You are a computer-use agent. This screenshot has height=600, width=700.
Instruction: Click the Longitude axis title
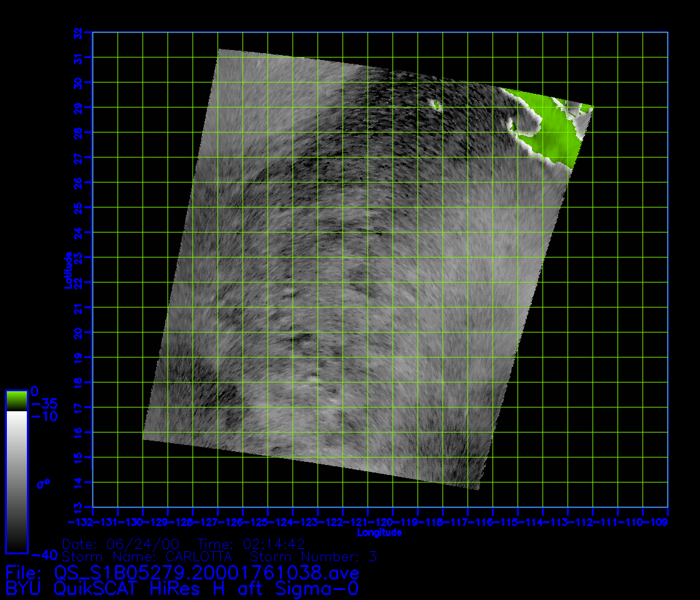tap(379, 532)
